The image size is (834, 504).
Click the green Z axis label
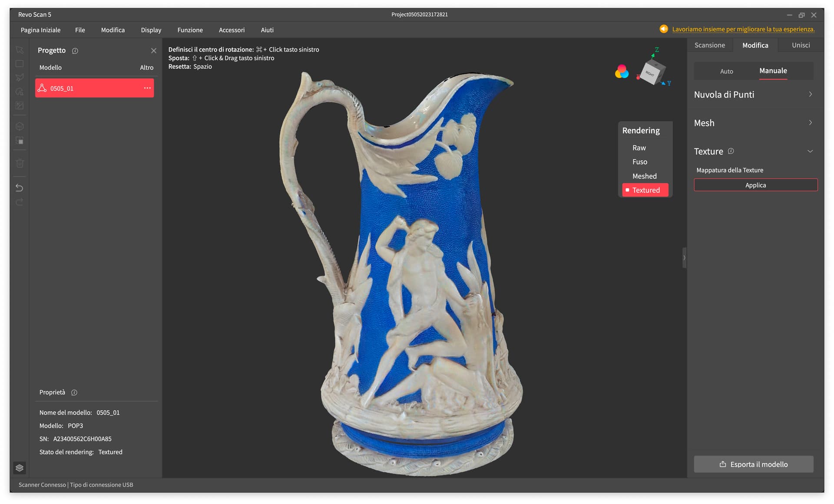coord(657,50)
